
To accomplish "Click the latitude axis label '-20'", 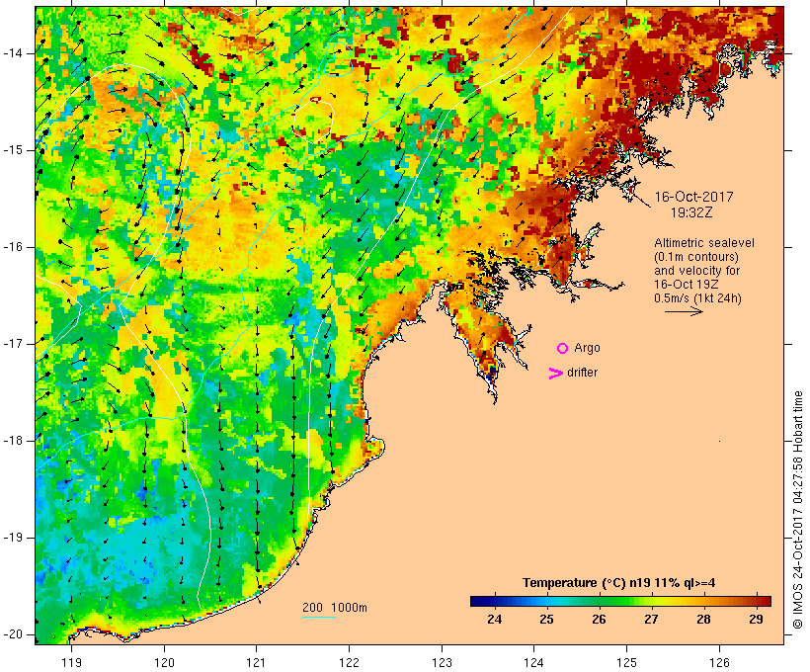I will click(12, 634).
